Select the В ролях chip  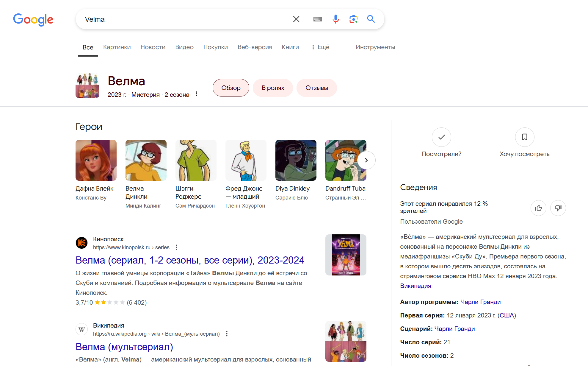tap(273, 88)
